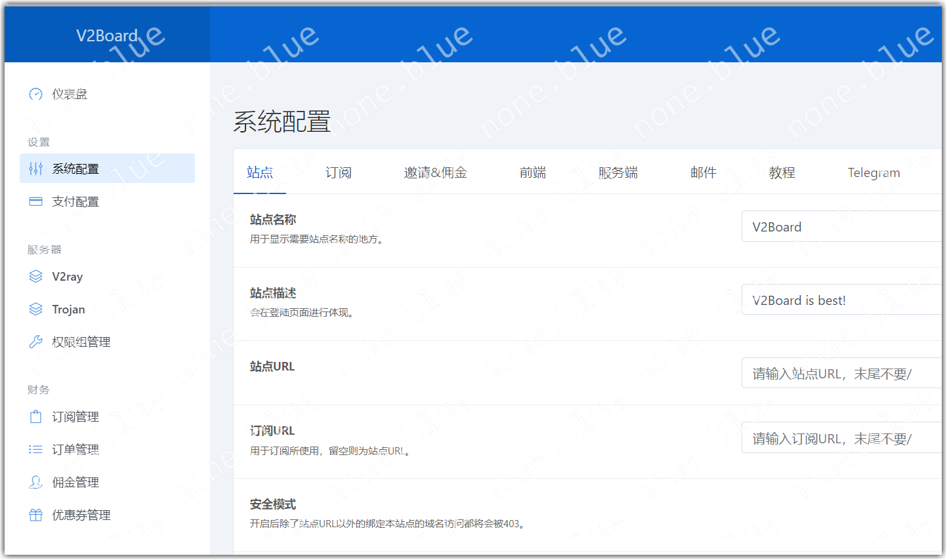This screenshot has width=947, height=560.
Task: Click the dashboard gauge icon
Action: [36, 94]
